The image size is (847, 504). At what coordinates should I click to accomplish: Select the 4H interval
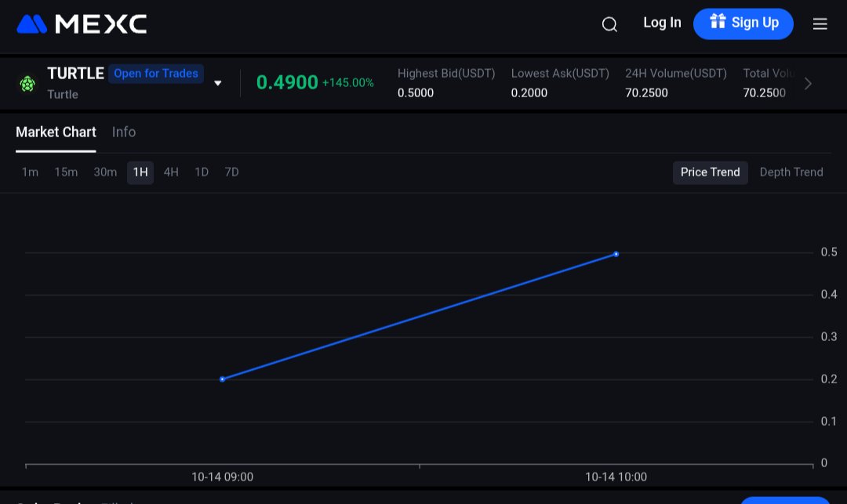(x=171, y=172)
